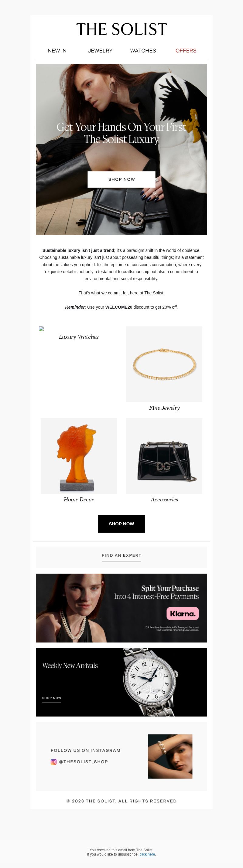This screenshot has height=868, width=243.
Task: Open the NEW IN menu item
Action: [57, 51]
